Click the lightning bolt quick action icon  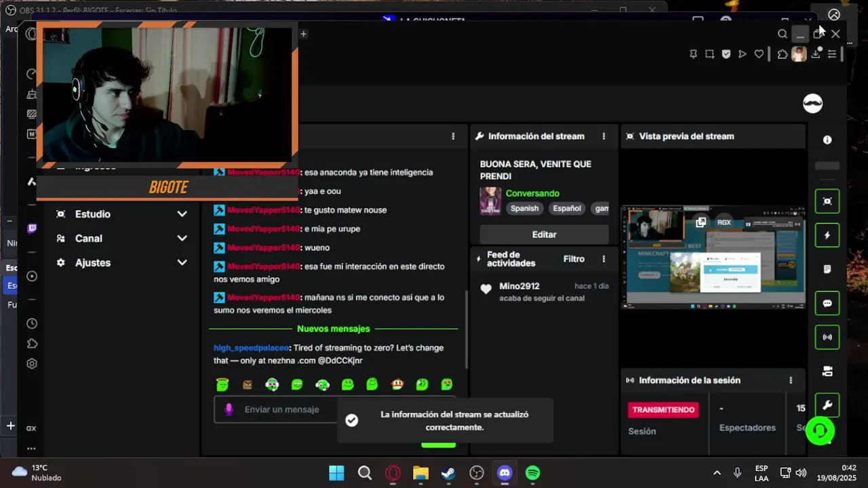pyautogui.click(x=827, y=235)
